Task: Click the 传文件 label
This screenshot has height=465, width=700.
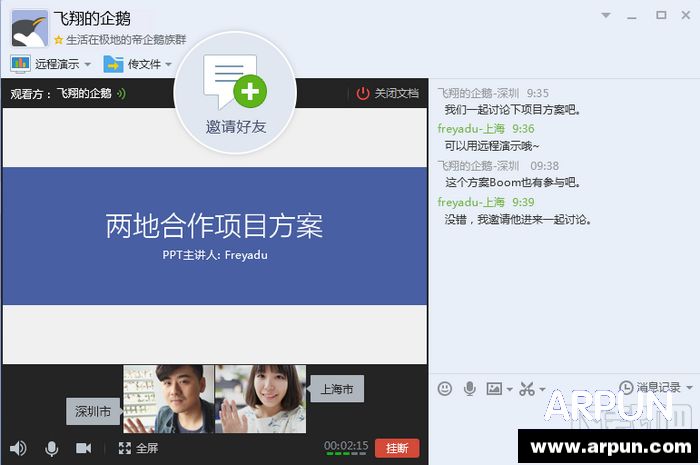Action: click(144, 64)
